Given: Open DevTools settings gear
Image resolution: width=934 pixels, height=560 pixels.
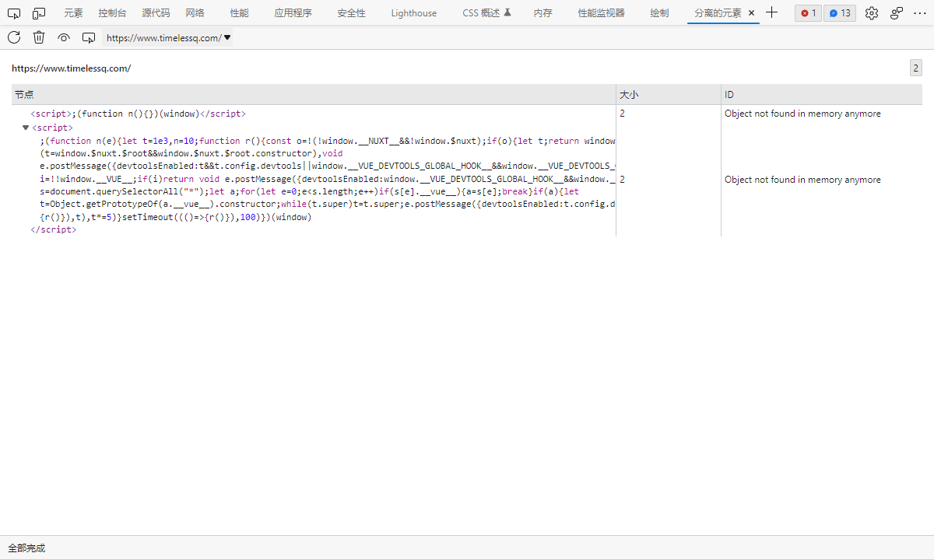Looking at the screenshot, I should tap(872, 13).
